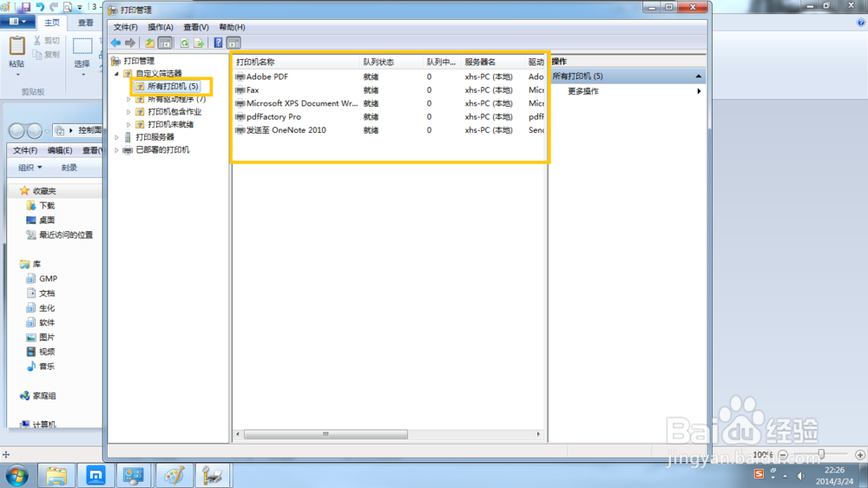Show hidden tray icons arrow
The height and width of the screenshot is (488, 868).
785,476
